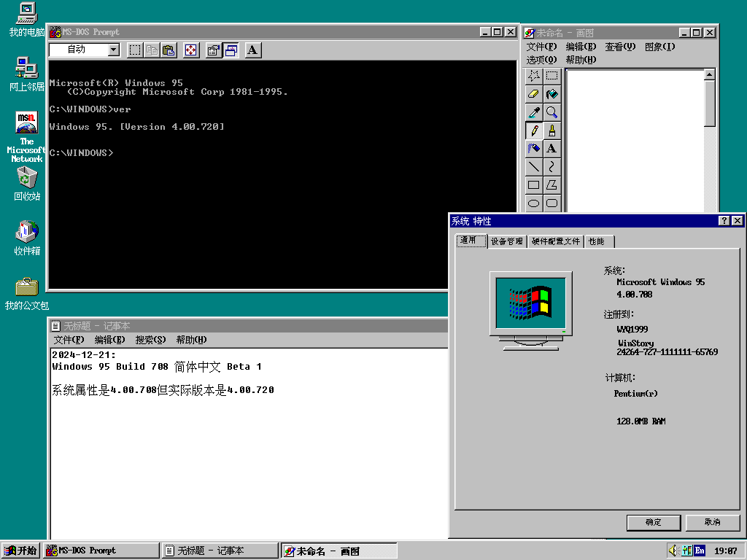Activate the Airbrush tool in Paint
747x560 pixels.
(534, 149)
